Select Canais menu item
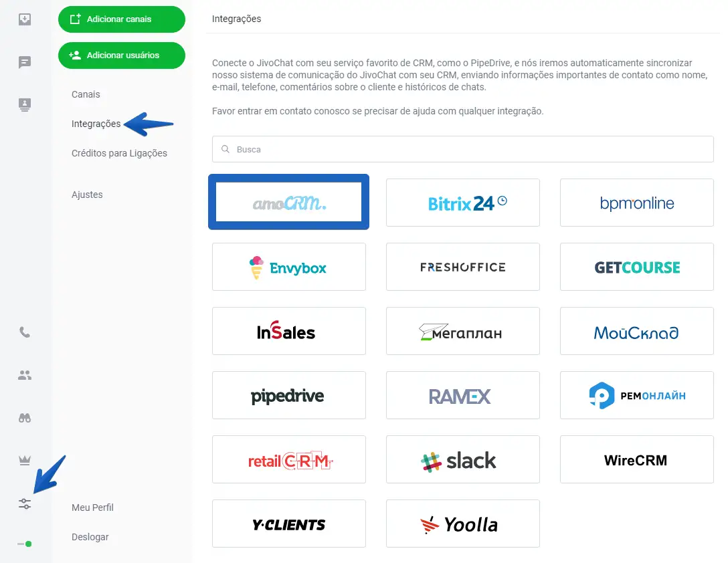728x563 pixels. (86, 94)
